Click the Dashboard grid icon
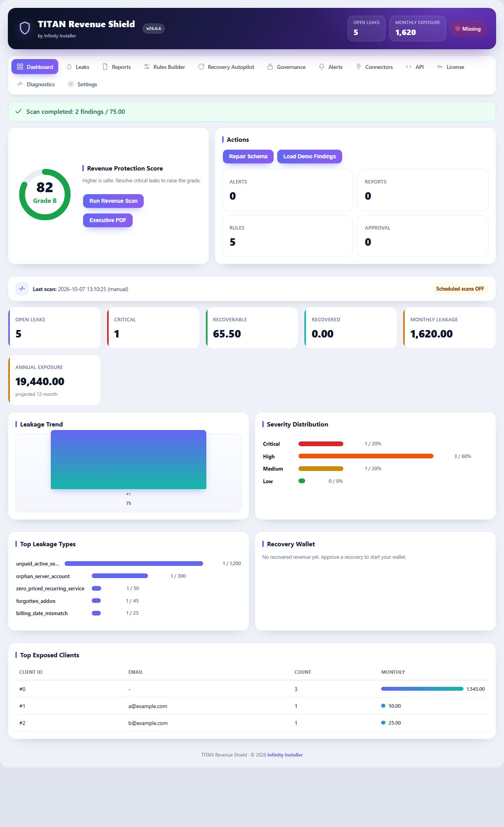Viewport: 504px width, 827px height. click(20, 67)
